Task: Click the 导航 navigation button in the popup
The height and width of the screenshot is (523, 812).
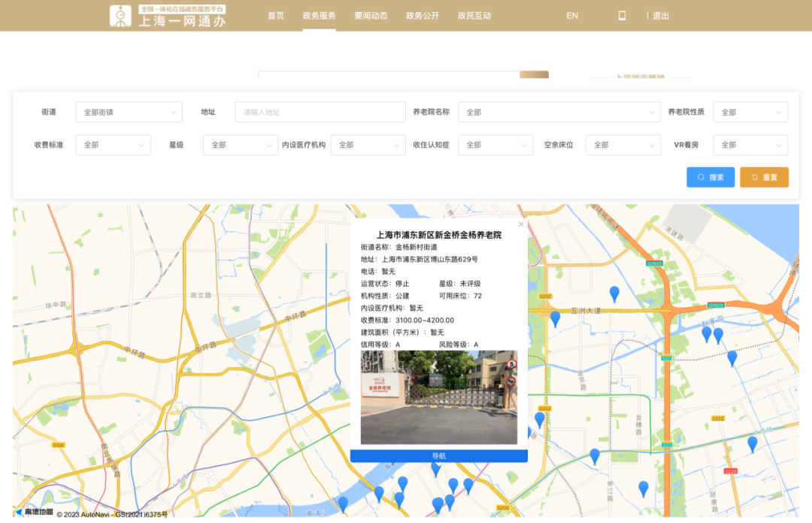Action: click(438, 456)
